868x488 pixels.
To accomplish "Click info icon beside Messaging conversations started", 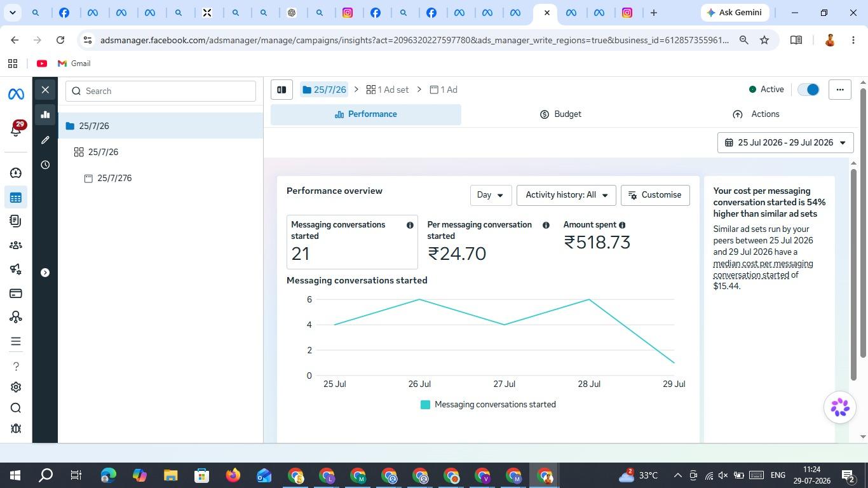I will pos(410,226).
